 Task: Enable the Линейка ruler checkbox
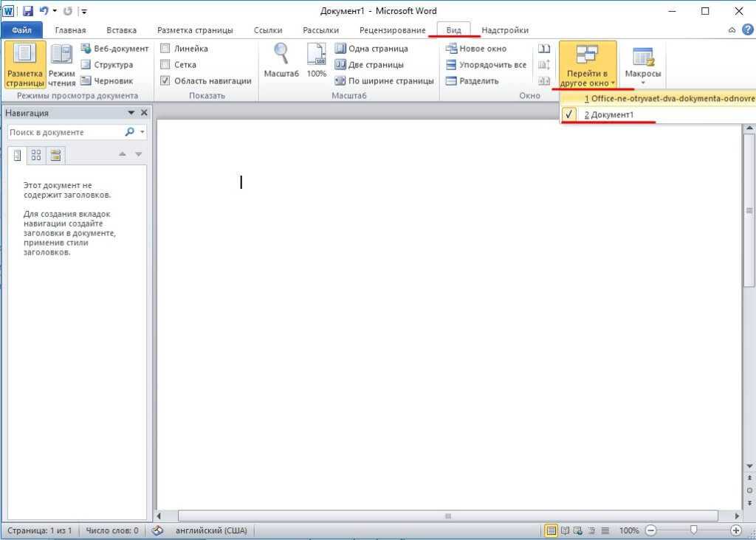165,49
